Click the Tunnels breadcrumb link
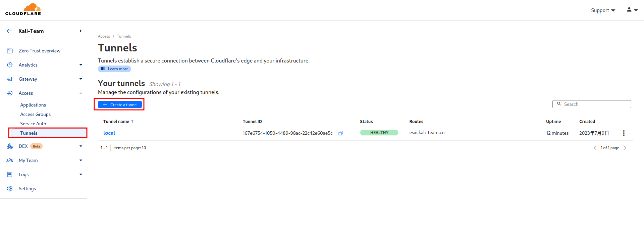Image resolution: width=644 pixels, height=252 pixels. 124,36
